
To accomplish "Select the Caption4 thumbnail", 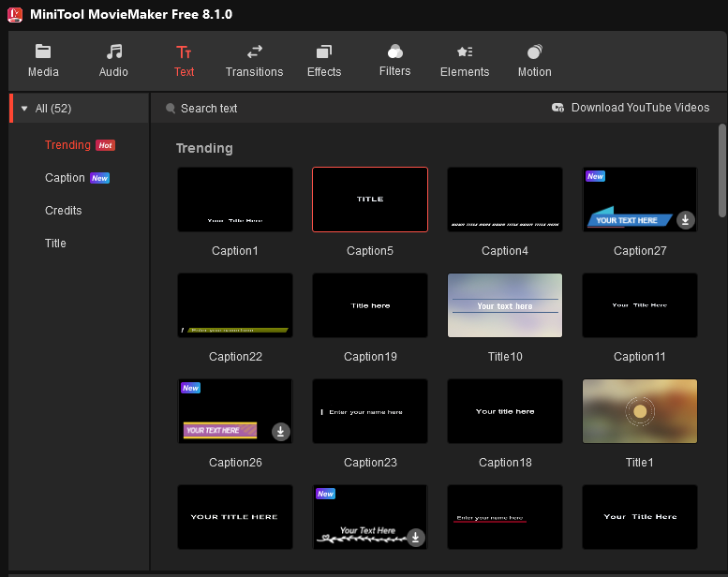I will pyautogui.click(x=505, y=200).
